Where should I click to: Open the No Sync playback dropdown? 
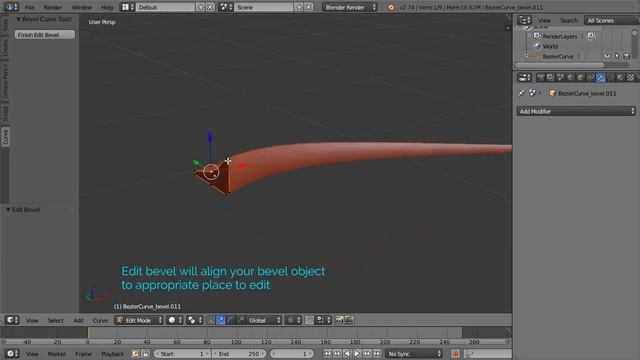pos(414,353)
